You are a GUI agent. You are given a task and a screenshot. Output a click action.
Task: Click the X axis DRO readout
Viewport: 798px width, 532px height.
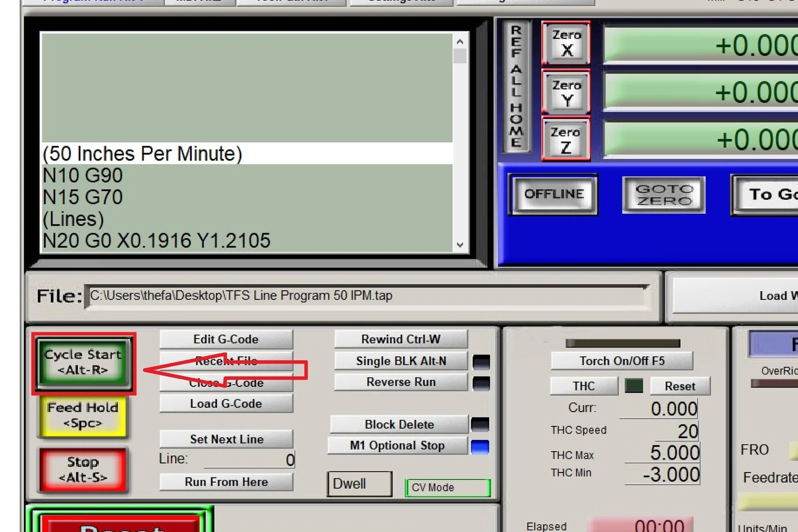701,45
